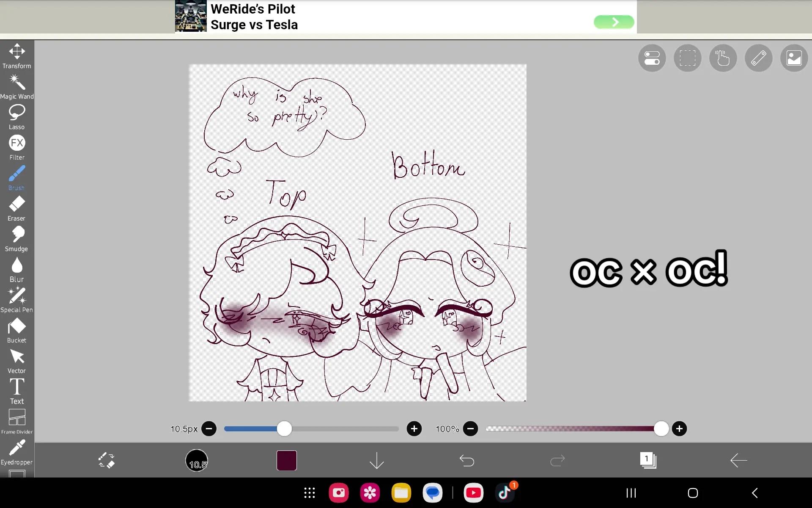812x508 pixels.
Task: Select the Eraser tool
Action: (17, 209)
